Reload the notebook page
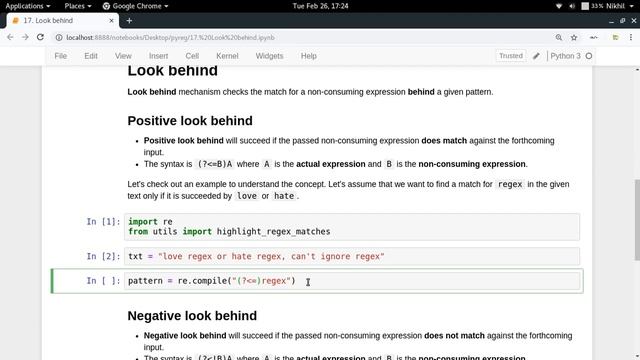The width and height of the screenshot is (640, 360). (x=40, y=37)
